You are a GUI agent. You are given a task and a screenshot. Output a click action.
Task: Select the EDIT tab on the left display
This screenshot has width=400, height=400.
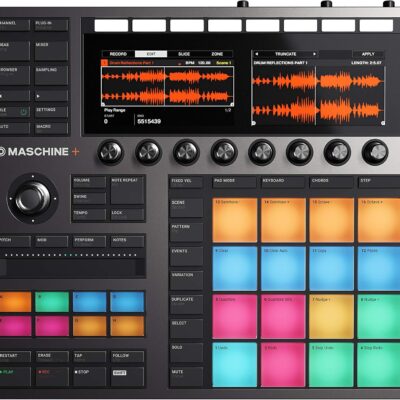[151, 54]
